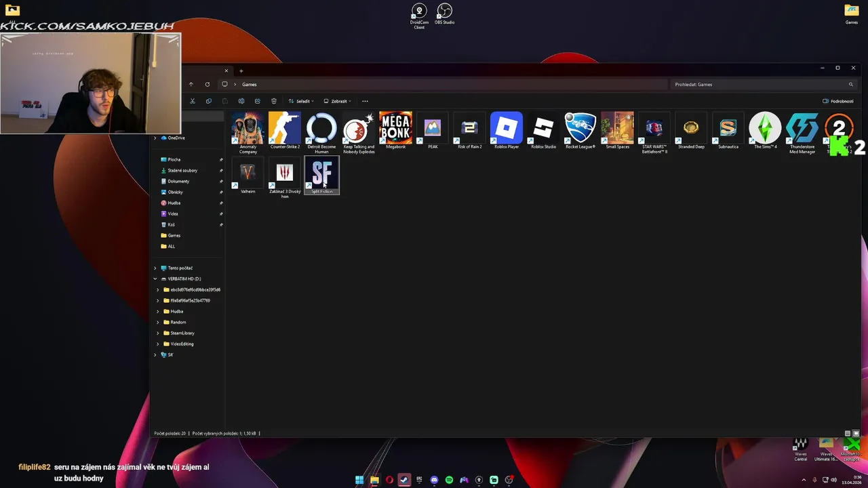Open the Anomaly Company game shortcut
This screenshot has height=488, width=868.
coord(248,133)
